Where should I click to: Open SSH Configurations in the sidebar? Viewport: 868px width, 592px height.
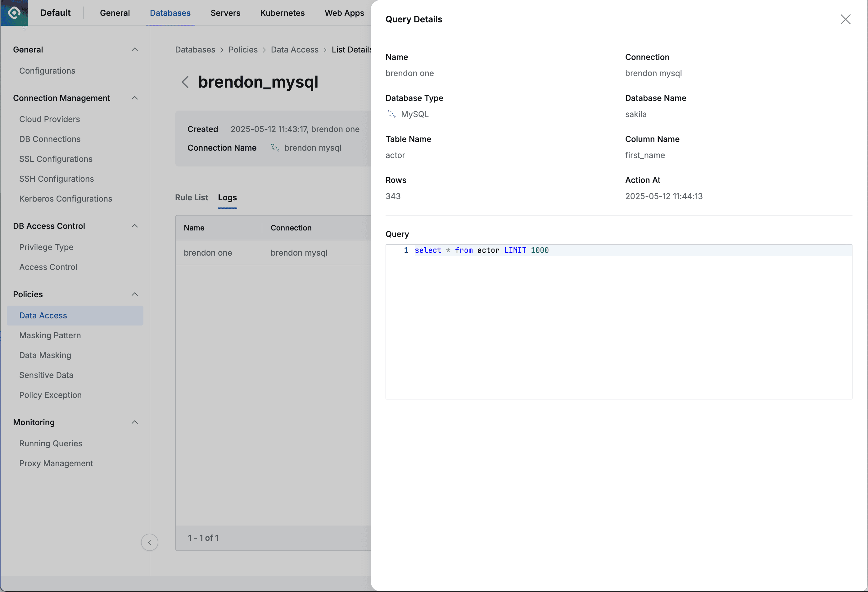coord(57,179)
